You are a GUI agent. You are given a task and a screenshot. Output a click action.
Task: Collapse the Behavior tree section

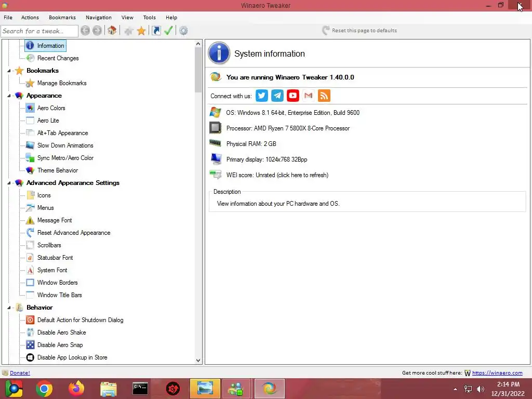[x=9, y=308]
